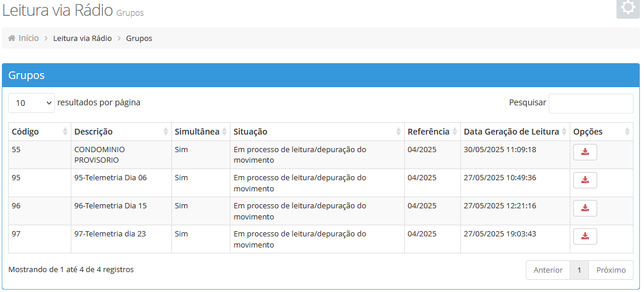Open the settings gear icon
The height and width of the screenshot is (292, 644).
pyautogui.click(x=628, y=8)
